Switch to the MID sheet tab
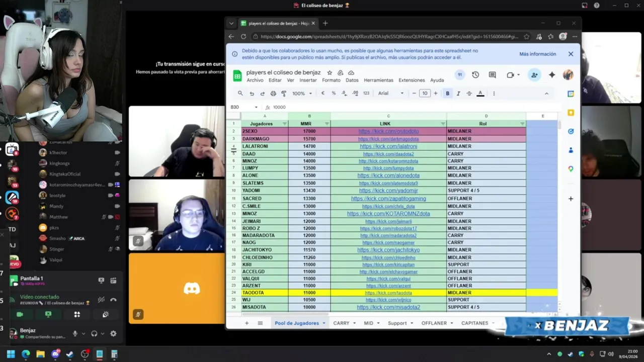644x362 pixels. click(371, 323)
